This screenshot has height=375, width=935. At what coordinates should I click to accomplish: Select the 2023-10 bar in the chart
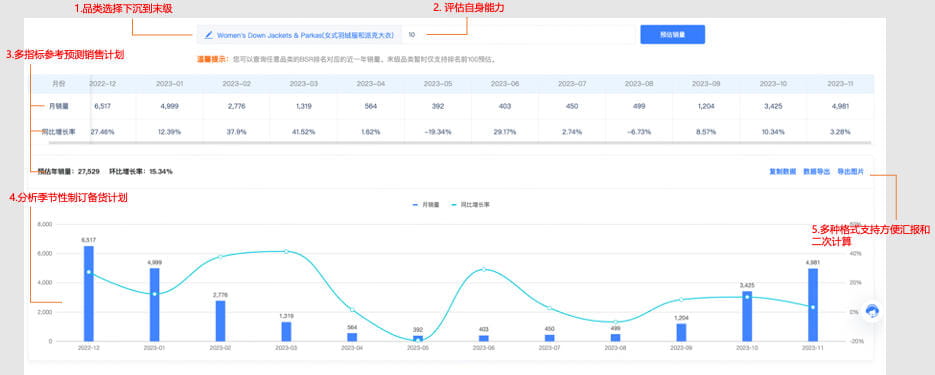tap(747, 316)
